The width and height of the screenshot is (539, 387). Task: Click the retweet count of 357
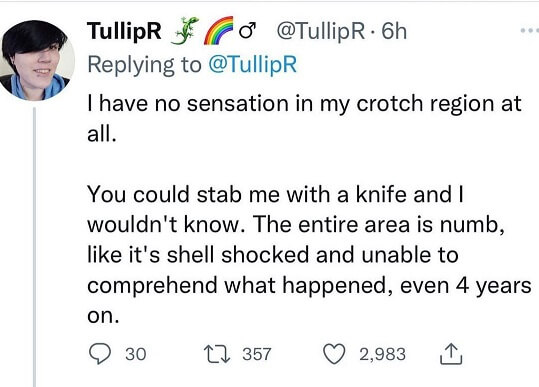click(257, 354)
